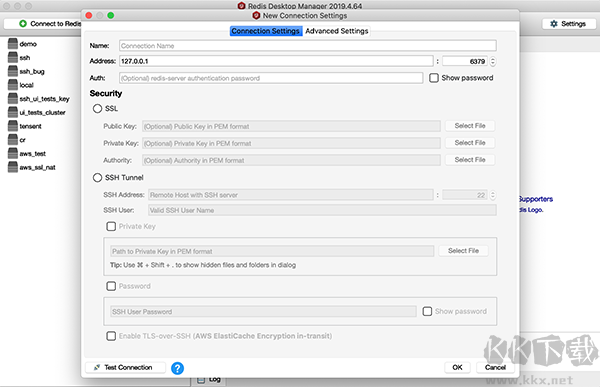
Task: Click the Private Key PEM input field
Action: coord(291,143)
